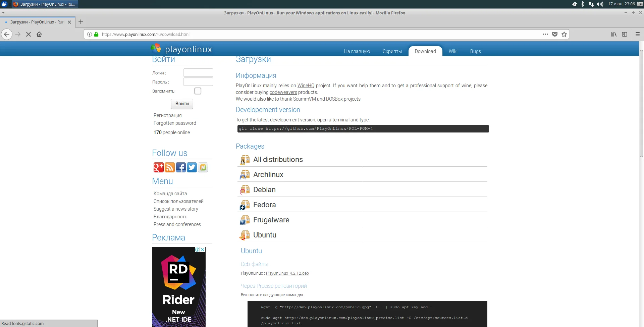Open page actions three-dot menu
Viewport: 644px width, 327px height.
click(x=545, y=34)
